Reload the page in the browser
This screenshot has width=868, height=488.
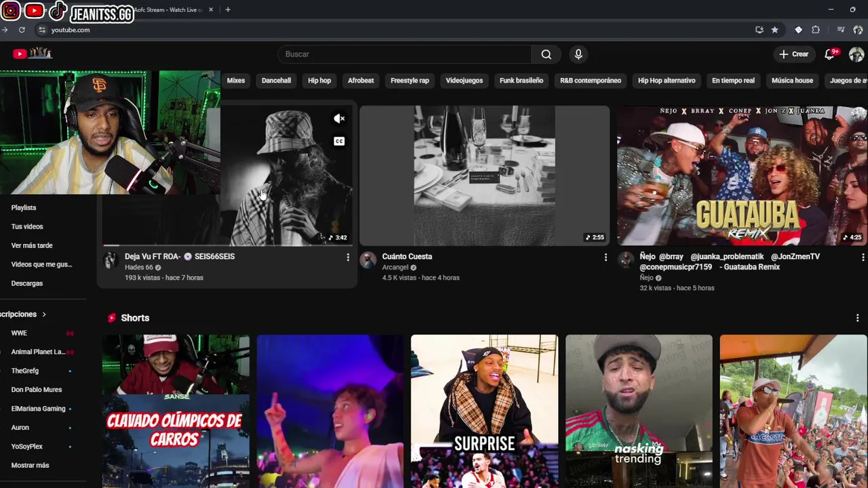pos(22,30)
